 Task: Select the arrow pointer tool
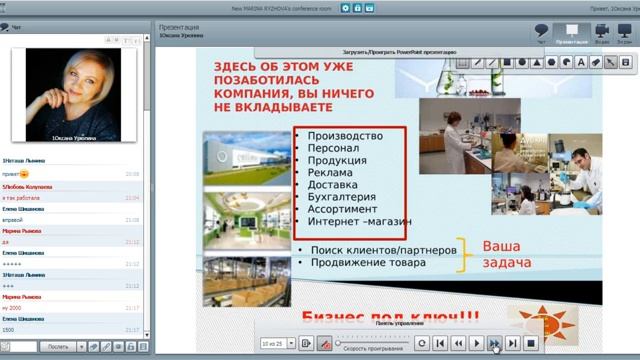[611, 62]
